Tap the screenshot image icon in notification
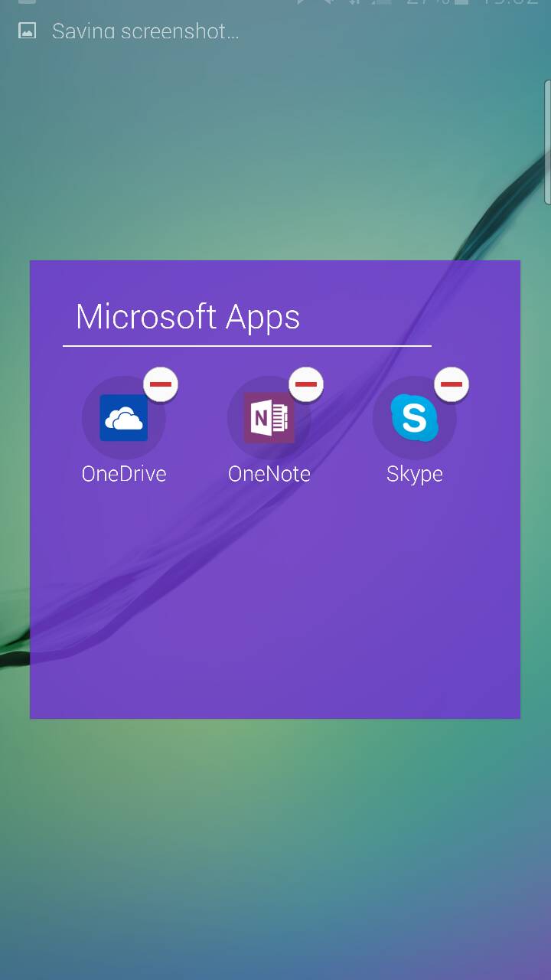The width and height of the screenshot is (551, 980). coord(28,31)
